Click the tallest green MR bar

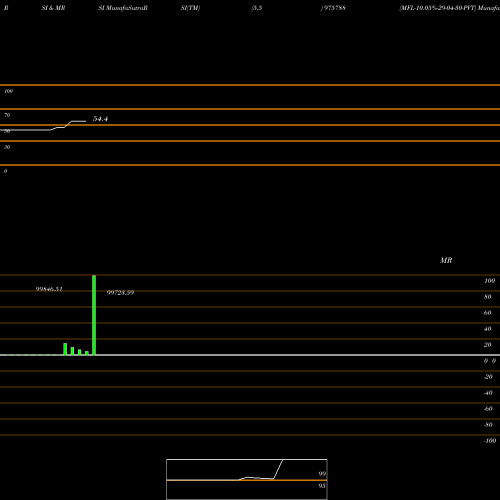[x=94, y=315]
